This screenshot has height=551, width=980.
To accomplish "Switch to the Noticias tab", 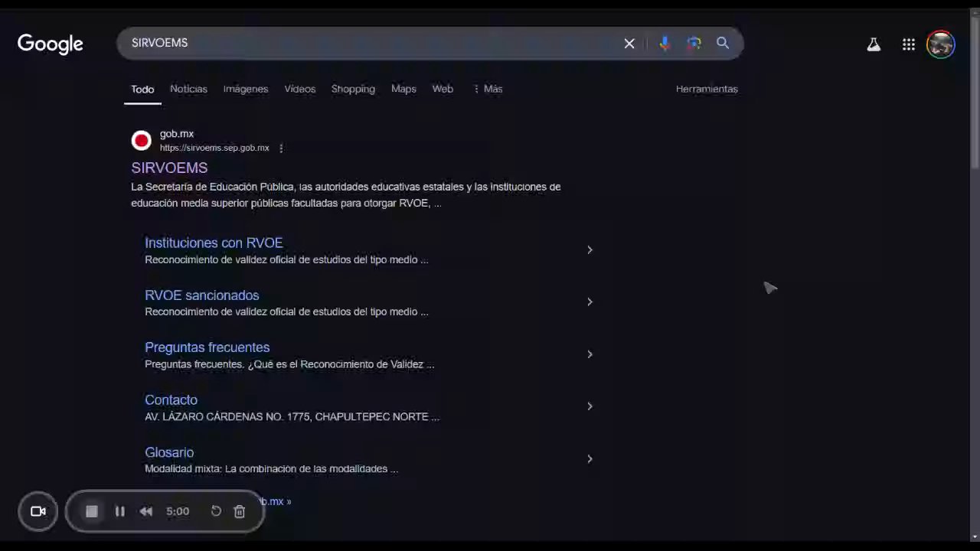I will [188, 89].
